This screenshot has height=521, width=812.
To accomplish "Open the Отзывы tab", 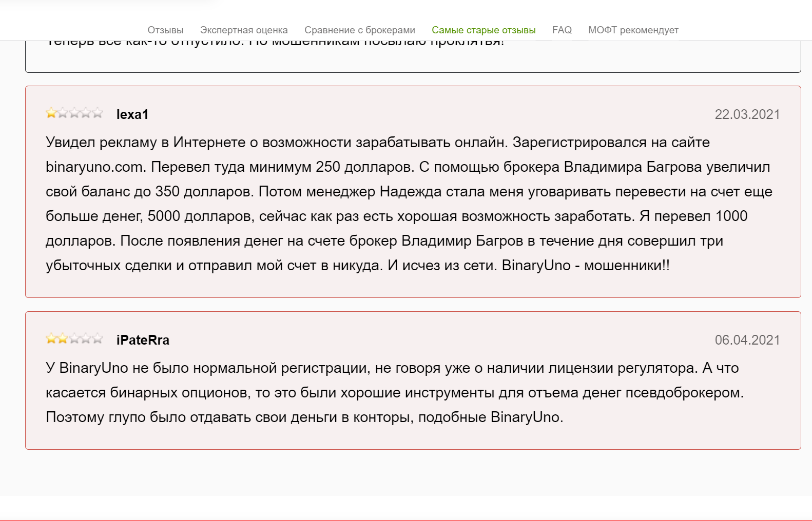I will [x=165, y=30].
